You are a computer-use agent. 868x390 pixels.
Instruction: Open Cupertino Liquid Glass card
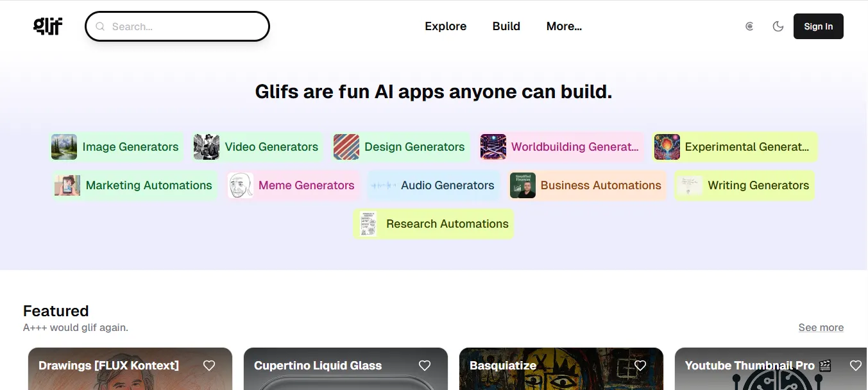click(346, 369)
